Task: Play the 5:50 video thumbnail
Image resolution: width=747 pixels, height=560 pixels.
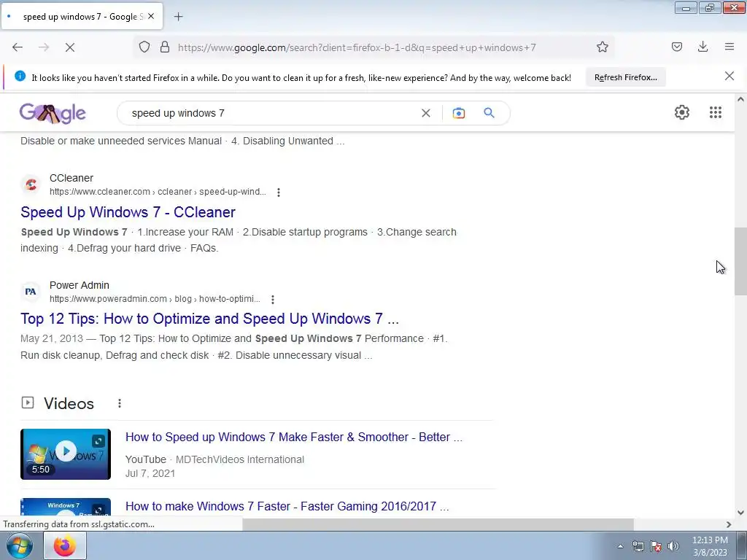Action: point(66,454)
